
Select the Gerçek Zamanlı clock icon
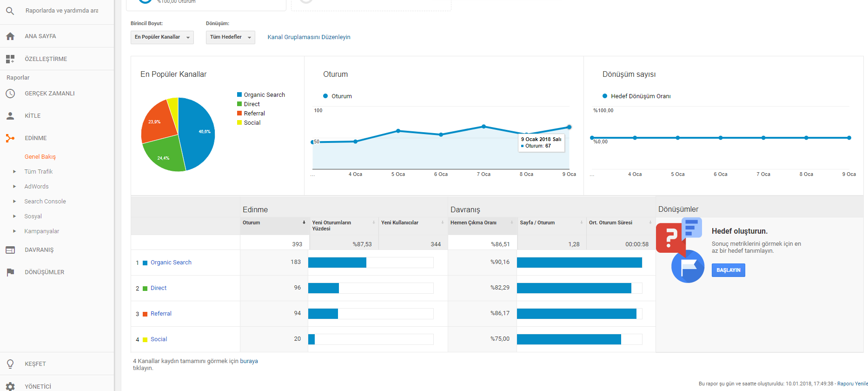click(x=10, y=94)
